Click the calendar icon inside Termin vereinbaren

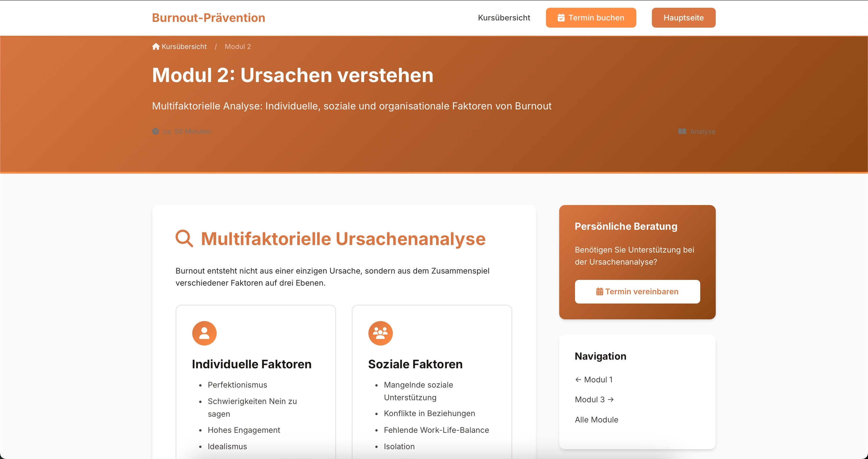599,291
